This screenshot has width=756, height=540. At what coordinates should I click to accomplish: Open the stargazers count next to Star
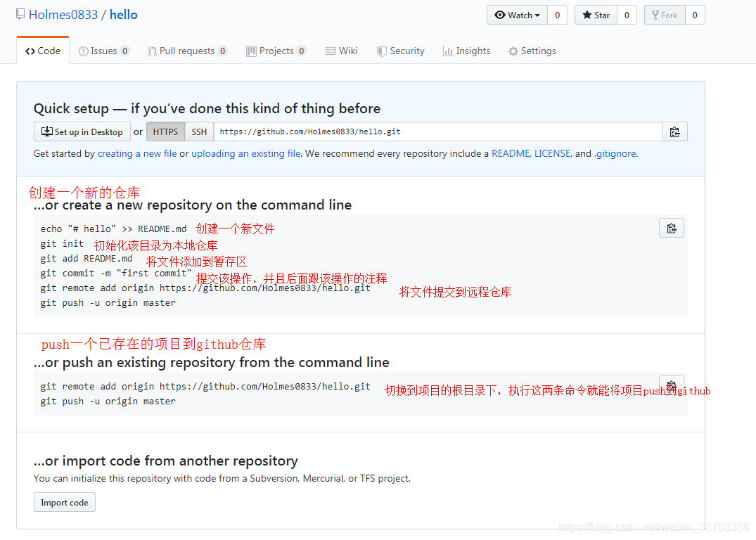coord(627,15)
